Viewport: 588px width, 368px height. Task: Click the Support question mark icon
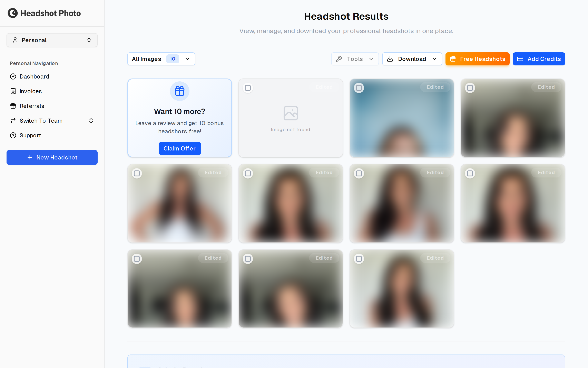13,135
